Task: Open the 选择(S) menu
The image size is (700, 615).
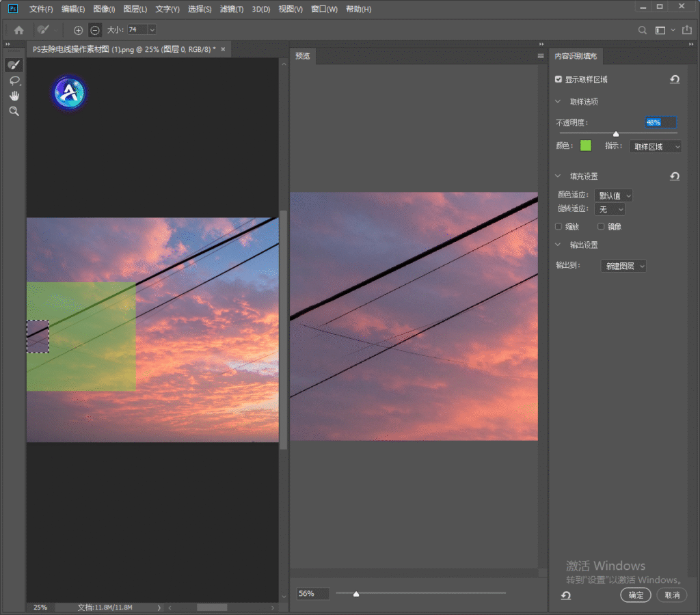Action: [x=200, y=9]
